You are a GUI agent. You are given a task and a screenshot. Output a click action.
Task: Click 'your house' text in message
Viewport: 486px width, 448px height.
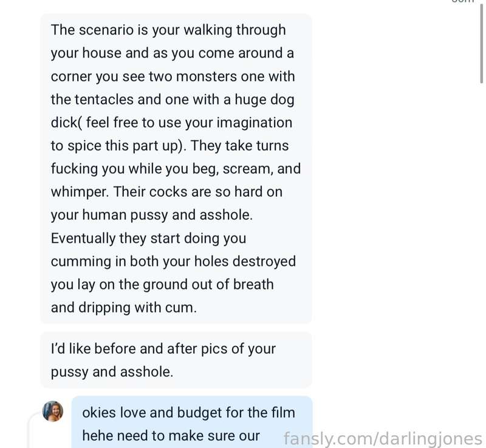pos(86,53)
